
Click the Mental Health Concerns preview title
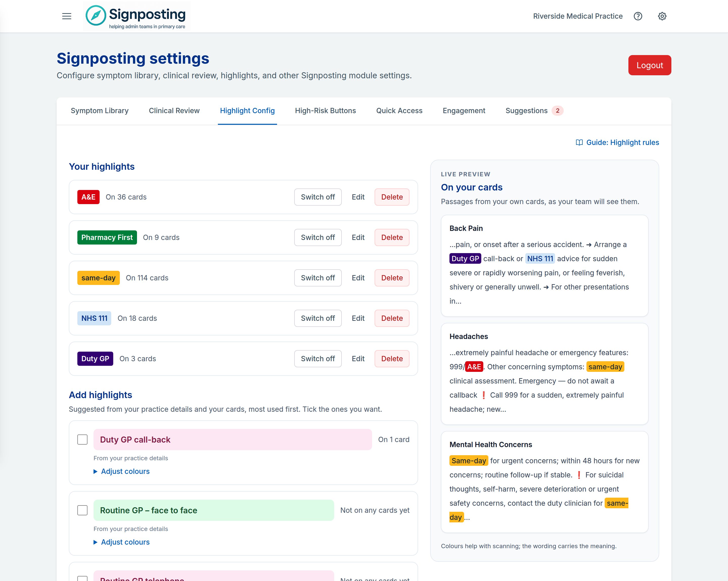point(491,445)
